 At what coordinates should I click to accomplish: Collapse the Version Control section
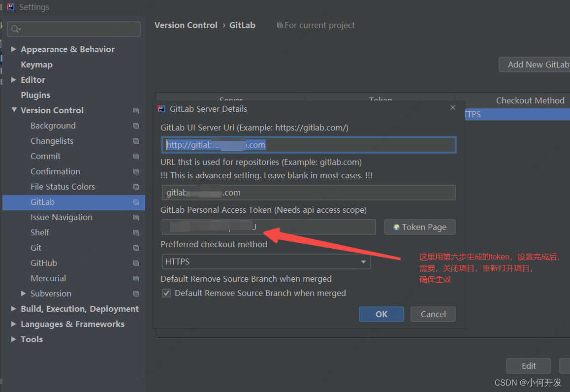point(14,110)
